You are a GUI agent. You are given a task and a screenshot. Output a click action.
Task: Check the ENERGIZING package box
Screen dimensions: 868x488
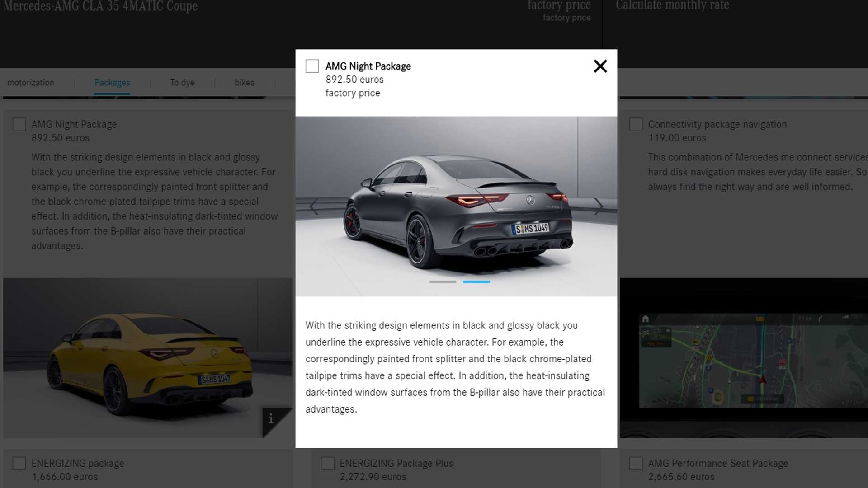pos(19,464)
